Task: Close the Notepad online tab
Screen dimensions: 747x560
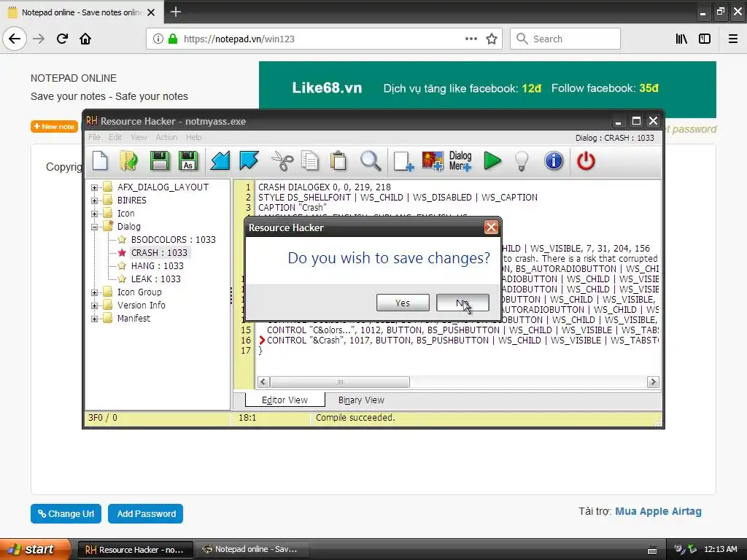Action: 151,12
